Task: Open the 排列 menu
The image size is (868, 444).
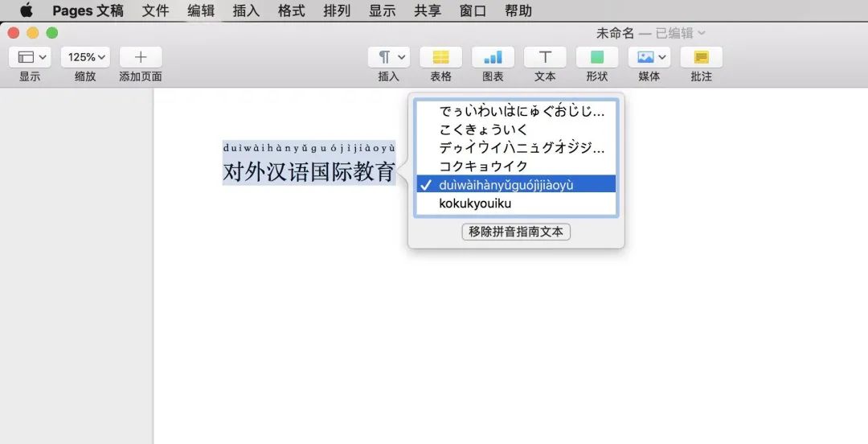Action: point(337,10)
